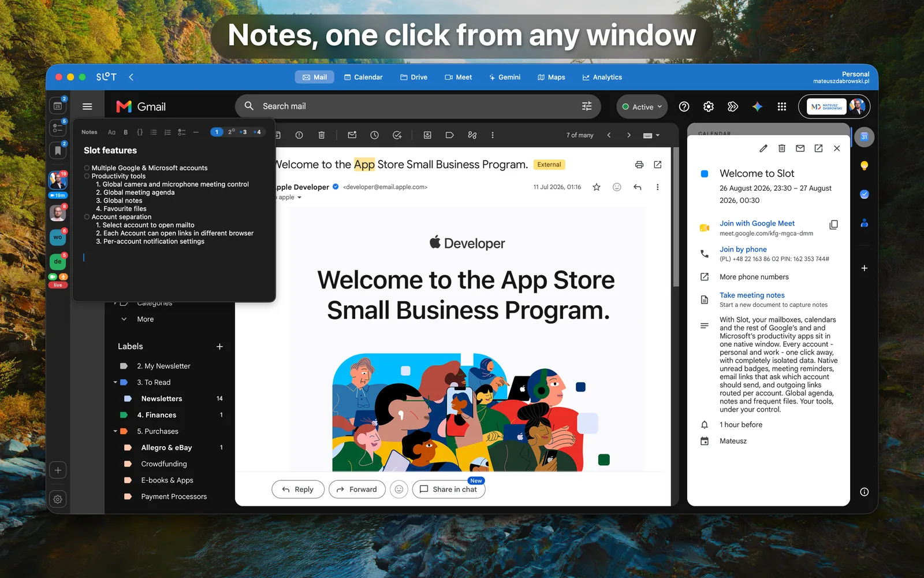
Task: Click the Join with Google Meet link
Action: click(757, 224)
